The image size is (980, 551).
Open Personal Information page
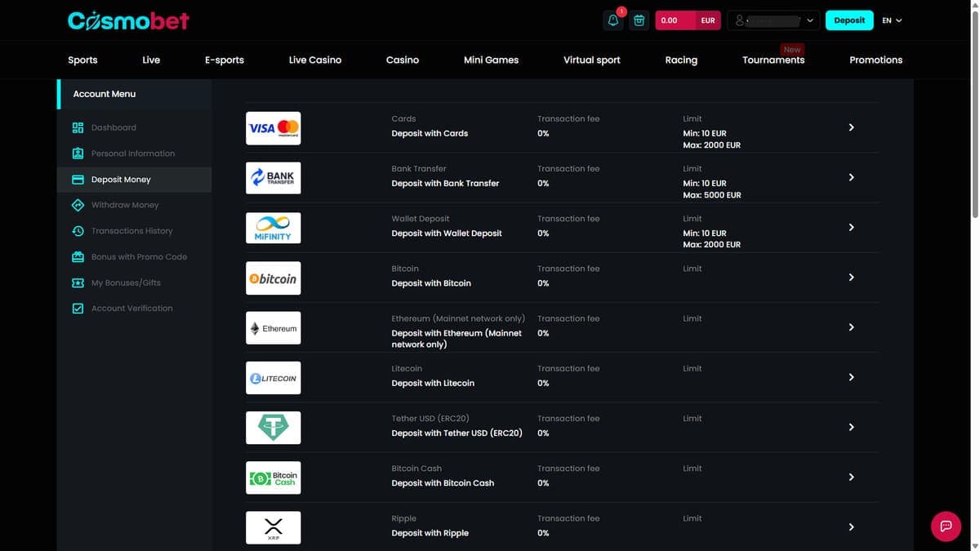133,153
